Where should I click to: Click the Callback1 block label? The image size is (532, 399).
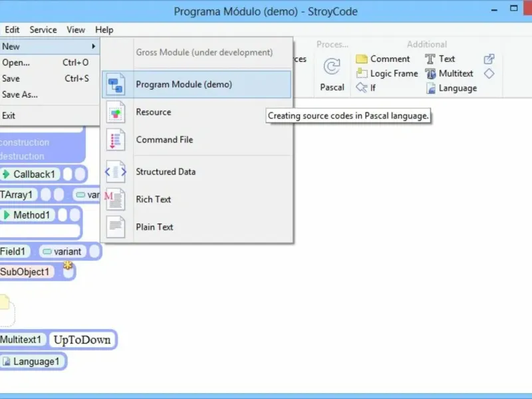pyautogui.click(x=34, y=174)
